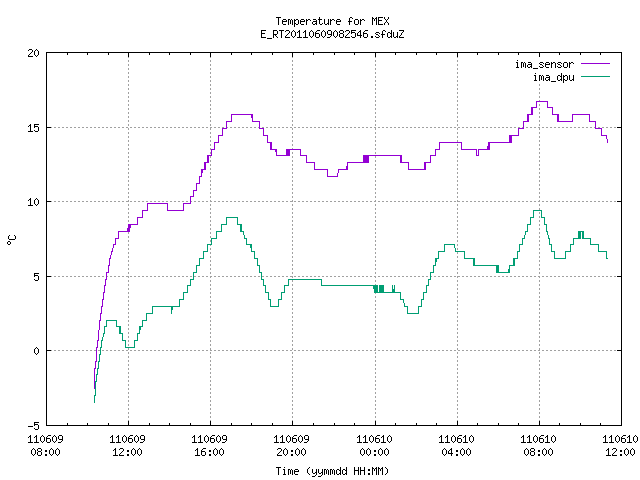
Task: Click the x-axis label 110610 04:00
Action: 457,446
